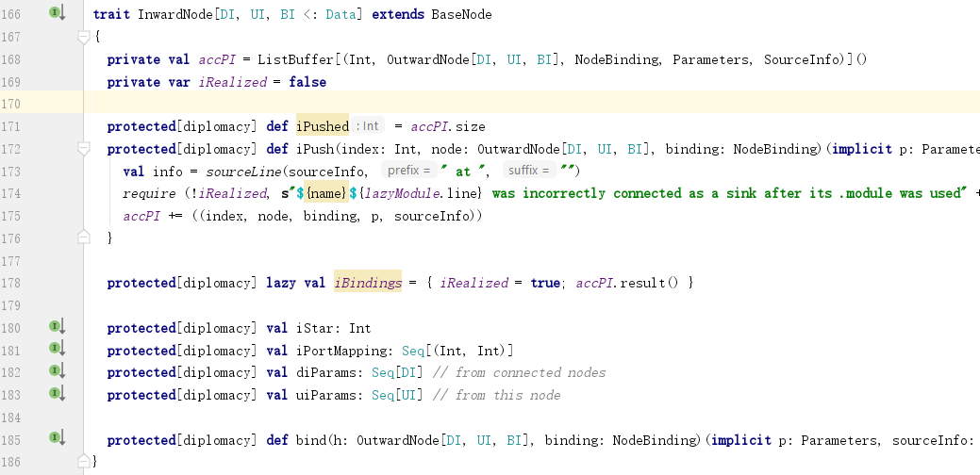
Task: Click the bind method name on line 185
Action: [311, 440]
